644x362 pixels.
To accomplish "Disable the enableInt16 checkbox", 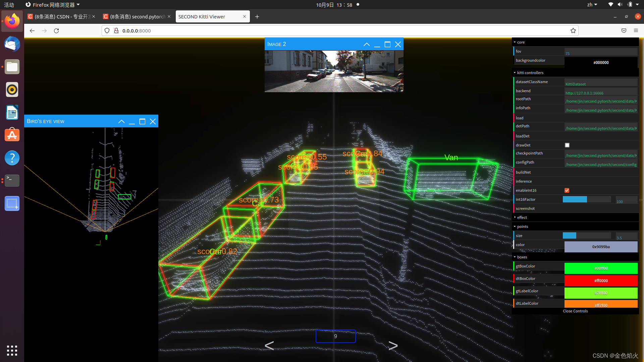I will [x=567, y=190].
